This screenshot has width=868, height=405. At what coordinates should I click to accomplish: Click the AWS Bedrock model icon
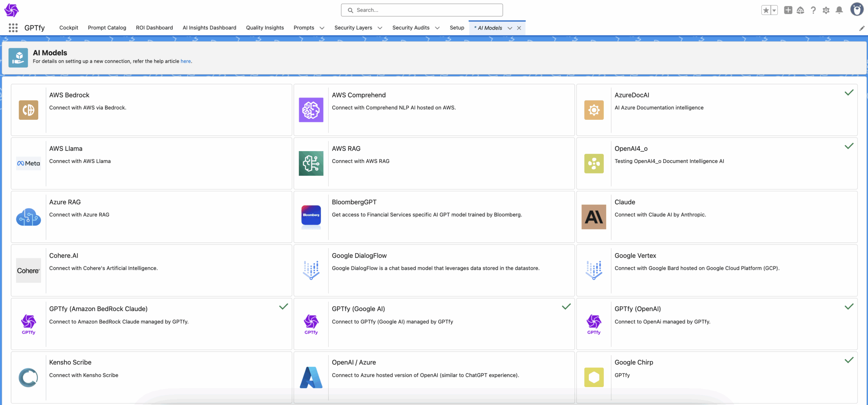click(28, 110)
